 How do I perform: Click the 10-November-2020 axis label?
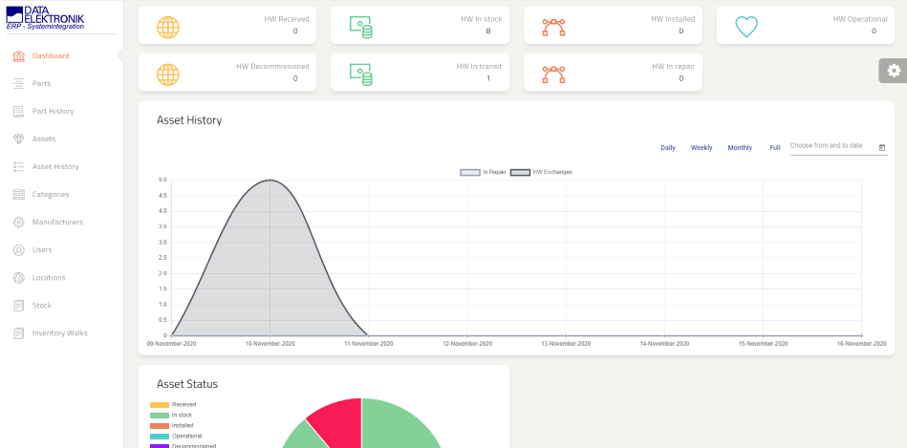click(270, 344)
